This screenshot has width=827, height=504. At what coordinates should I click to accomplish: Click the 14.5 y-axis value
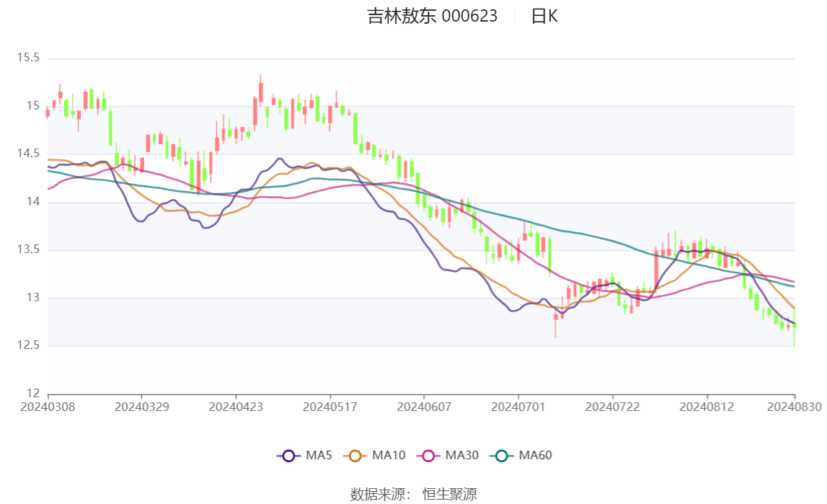[x=29, y=154]
